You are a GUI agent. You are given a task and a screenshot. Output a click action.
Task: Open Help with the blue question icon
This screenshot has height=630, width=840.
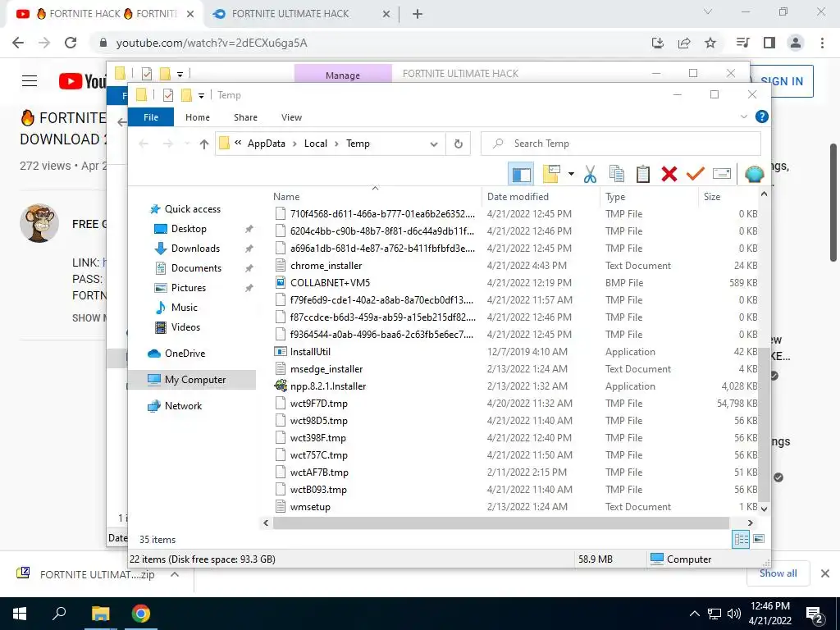tap(761, 116)
